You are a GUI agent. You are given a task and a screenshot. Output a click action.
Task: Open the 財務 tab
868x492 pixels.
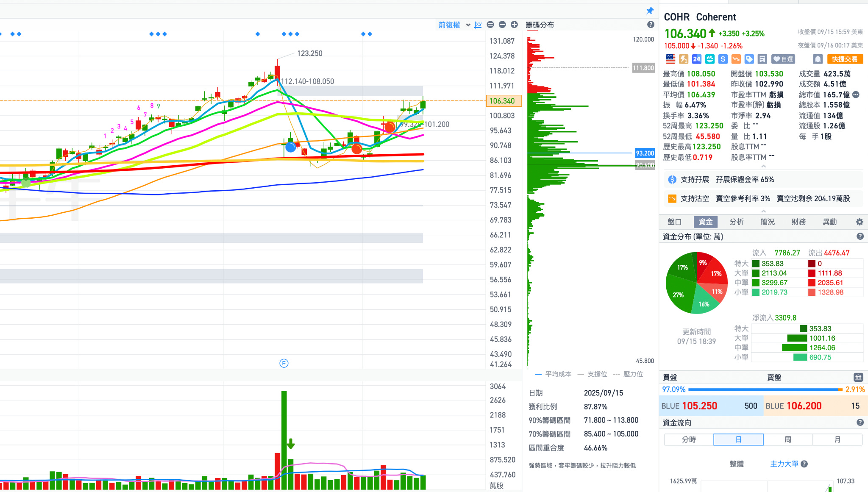click(798, 222)
